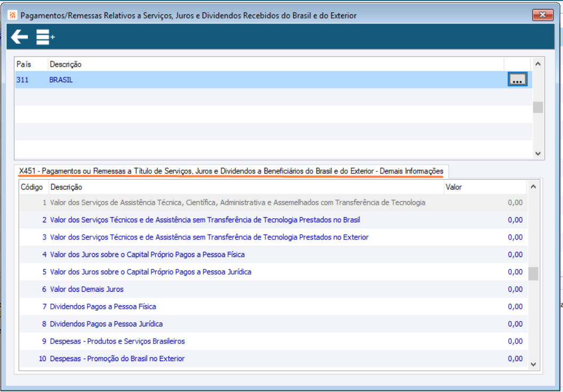This screenshot has width=563, height=392.
Task: Select row 2 Serviços Técnicos Prestados no Brasil
Action: pos(274,220)
